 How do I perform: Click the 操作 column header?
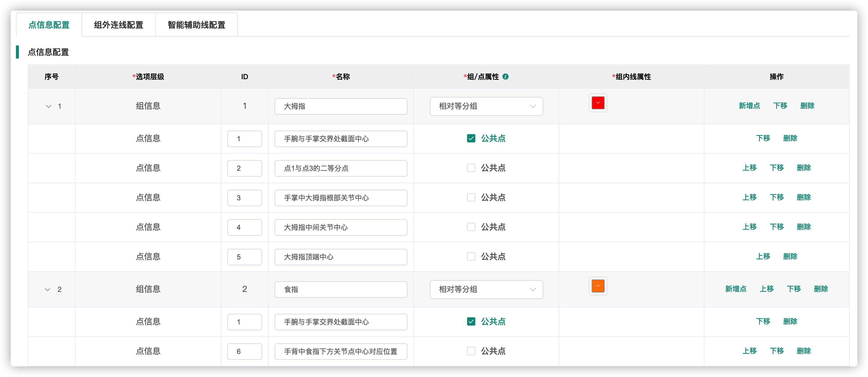click(x=776, y=77)
